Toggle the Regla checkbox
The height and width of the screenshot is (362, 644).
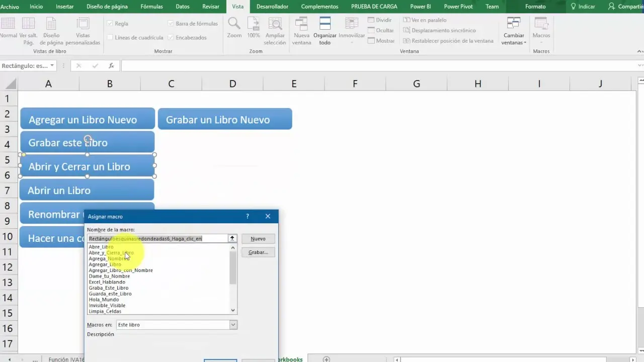pos(110,24)
